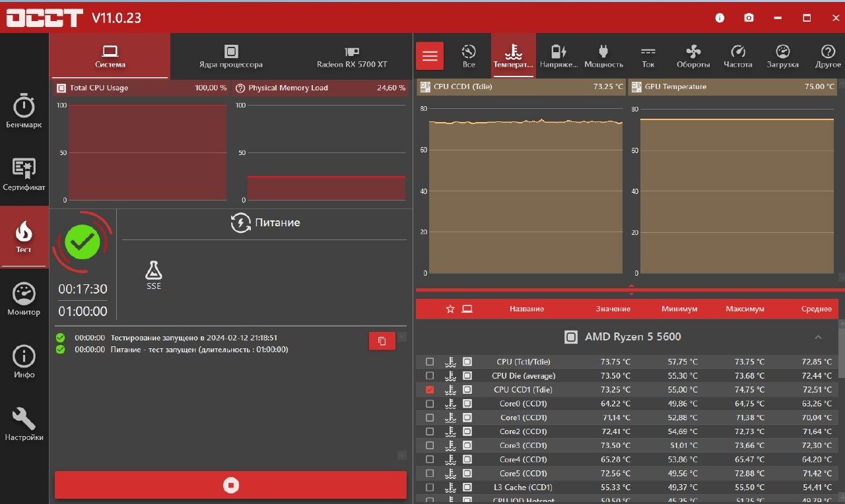Click chip icon in Core3 (CCD1) row

point(467,445)
